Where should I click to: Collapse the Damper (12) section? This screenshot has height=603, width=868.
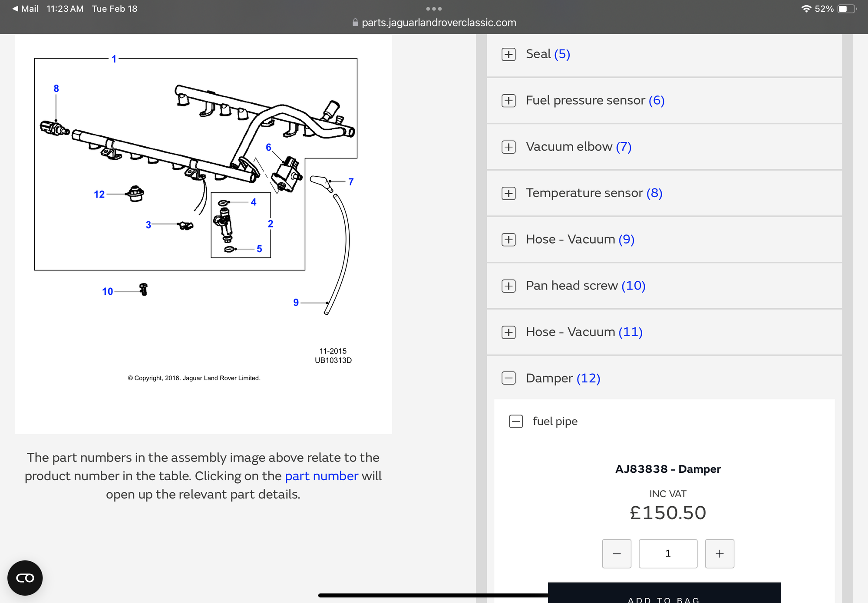508,378
